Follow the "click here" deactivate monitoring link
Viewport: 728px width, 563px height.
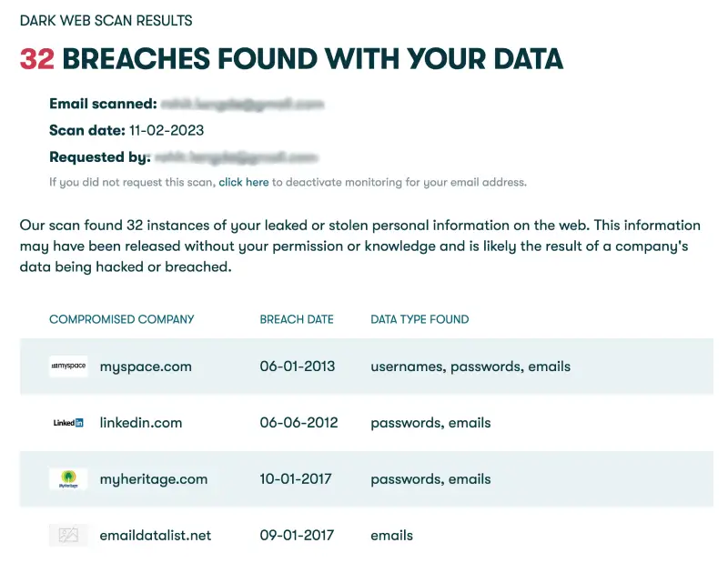pyautogui.click(x=243, y=182)
